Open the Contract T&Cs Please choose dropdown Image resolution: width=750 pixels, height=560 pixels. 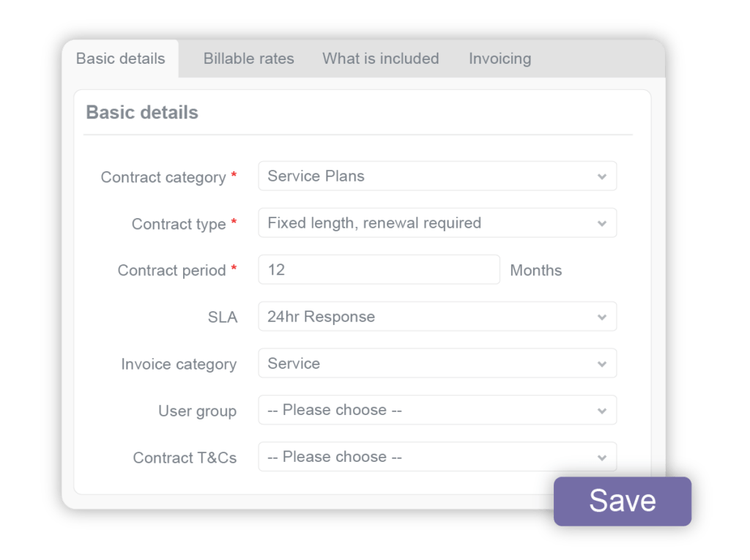tap(437, 457)
